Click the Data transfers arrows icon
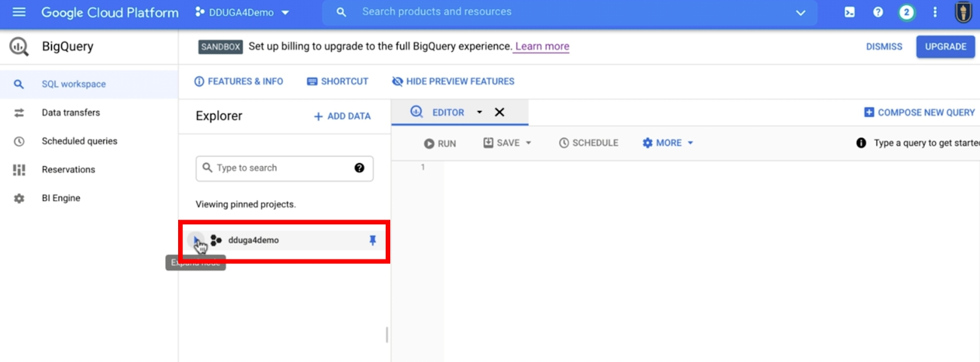 [x=19, y=113]
